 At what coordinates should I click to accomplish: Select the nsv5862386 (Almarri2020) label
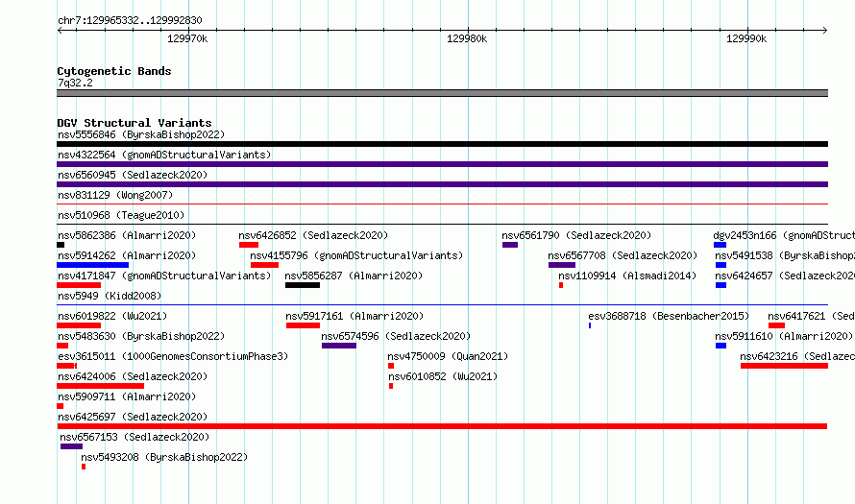point(127,235)
